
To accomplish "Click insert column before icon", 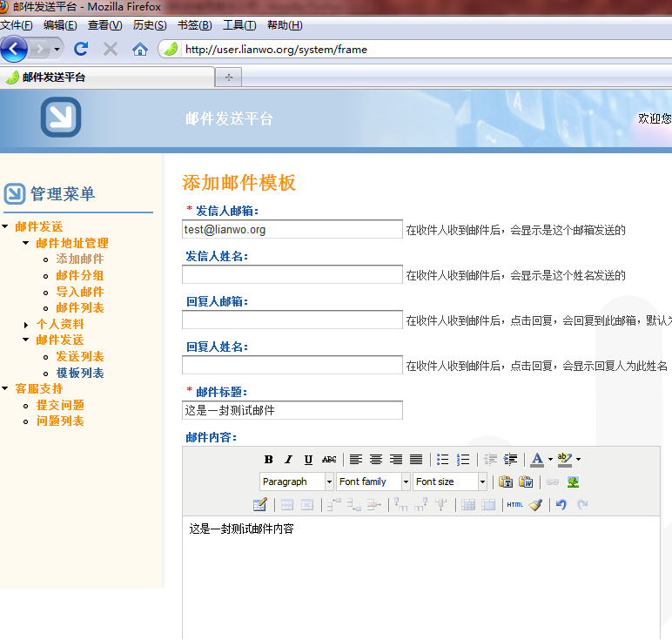I will pyautogui.click(x=400, y=504).
